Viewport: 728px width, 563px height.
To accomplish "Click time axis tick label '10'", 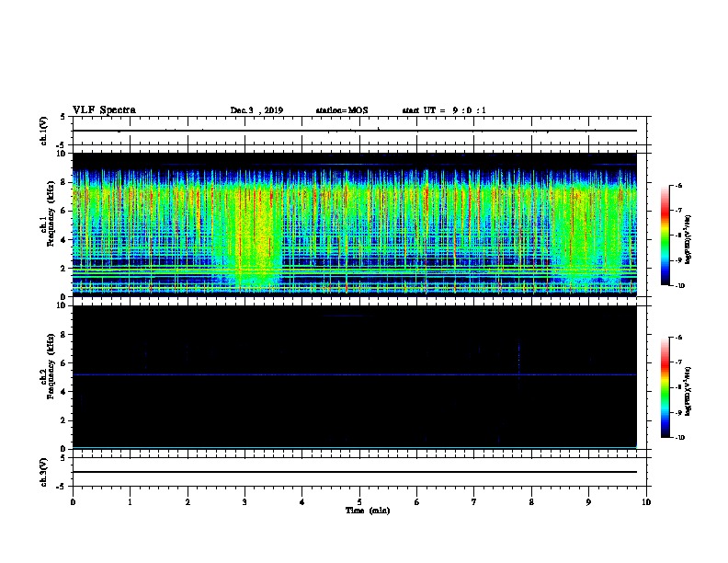I will click(646, 502).
